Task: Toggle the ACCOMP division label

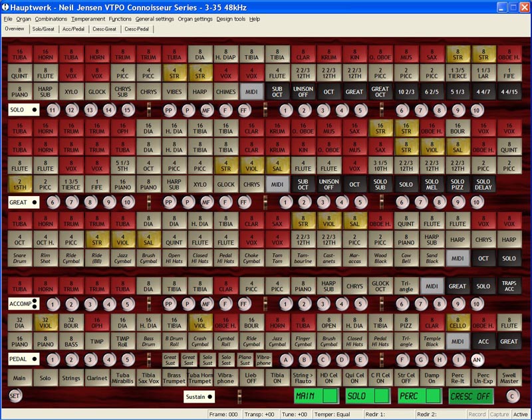Action: [24, 304]
